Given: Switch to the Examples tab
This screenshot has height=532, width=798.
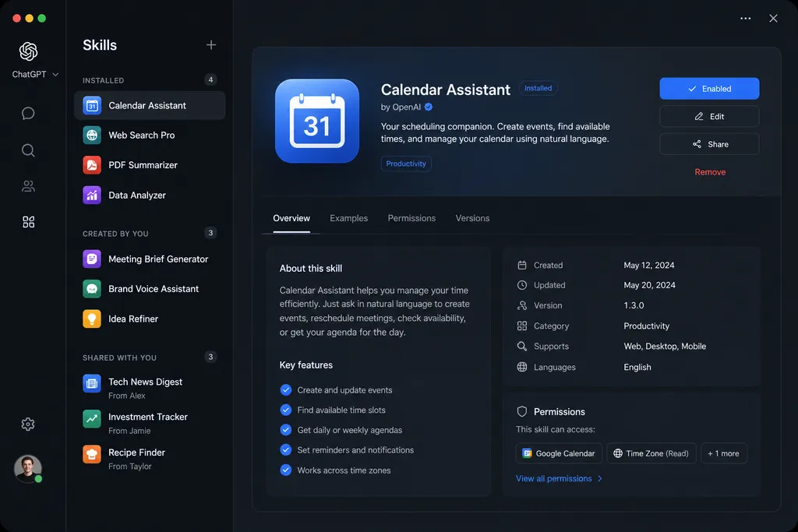Looking at the screenshot, I should pyautogui.click(x=348, y=218).
